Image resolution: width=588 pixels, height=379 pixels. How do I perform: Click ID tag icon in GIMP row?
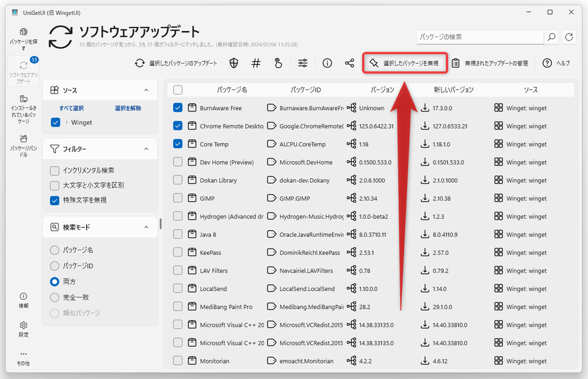pos(271,198)
